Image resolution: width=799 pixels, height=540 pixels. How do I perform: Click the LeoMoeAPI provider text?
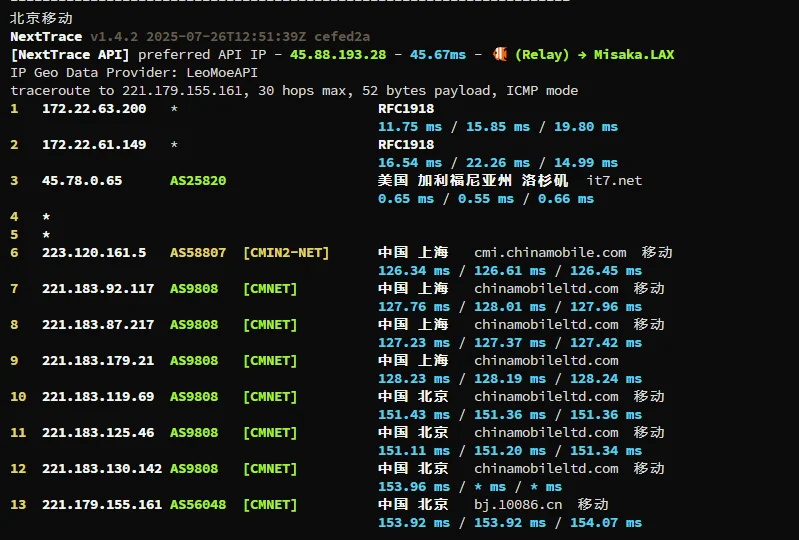tap(222, 72)
